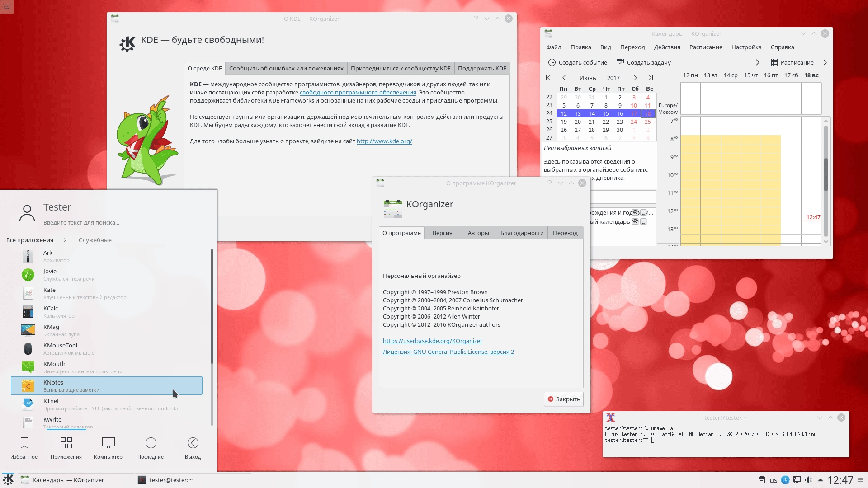Toggle the eye icon for the birthdays calendar
The width and height of the screenshot is (868, 488).
(x=635, y=212)
